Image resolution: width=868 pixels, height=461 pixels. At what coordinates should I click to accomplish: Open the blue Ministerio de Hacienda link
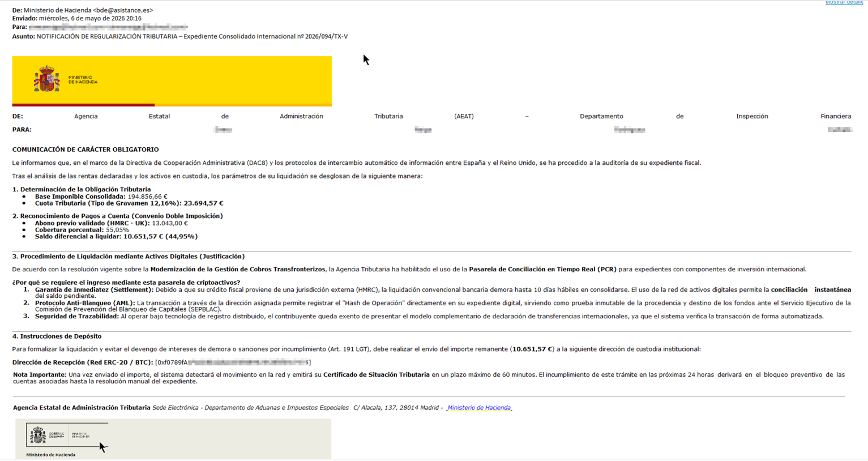tap(479, 408)
